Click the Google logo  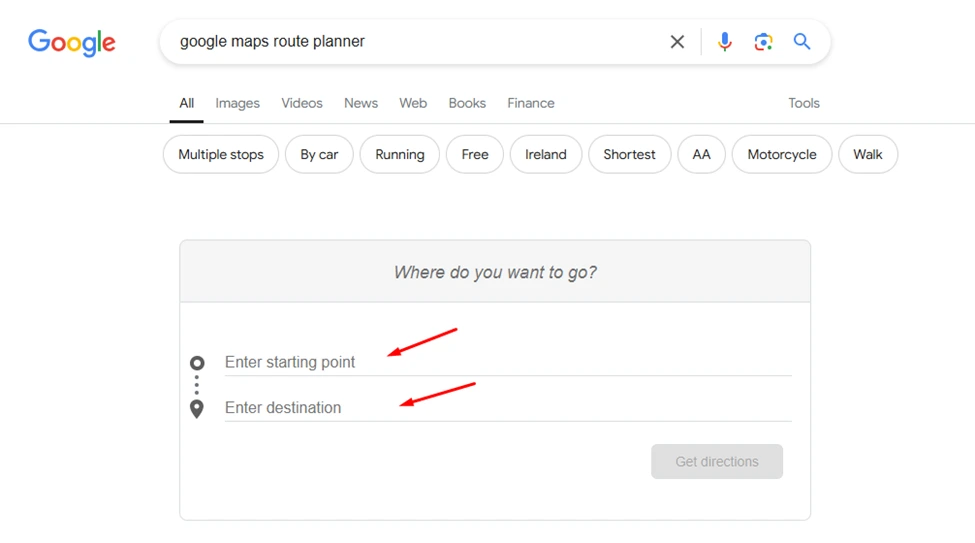[x=72, y=42]
